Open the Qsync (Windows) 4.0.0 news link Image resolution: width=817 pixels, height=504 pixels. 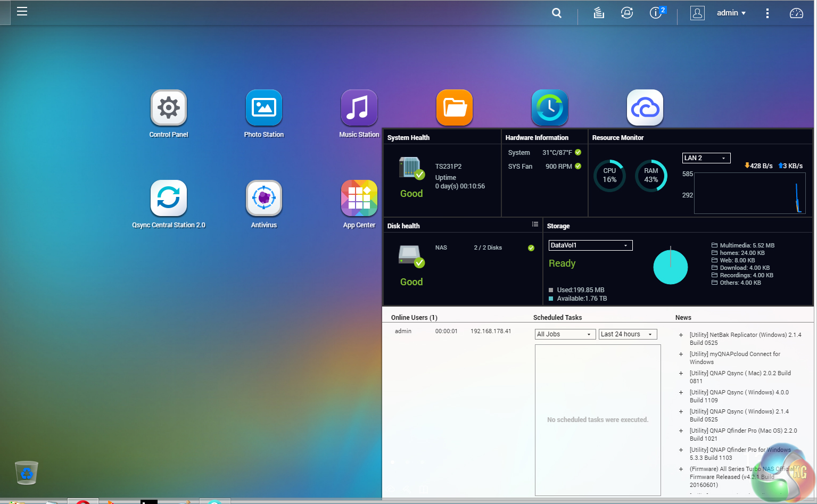tap(739, 396)
